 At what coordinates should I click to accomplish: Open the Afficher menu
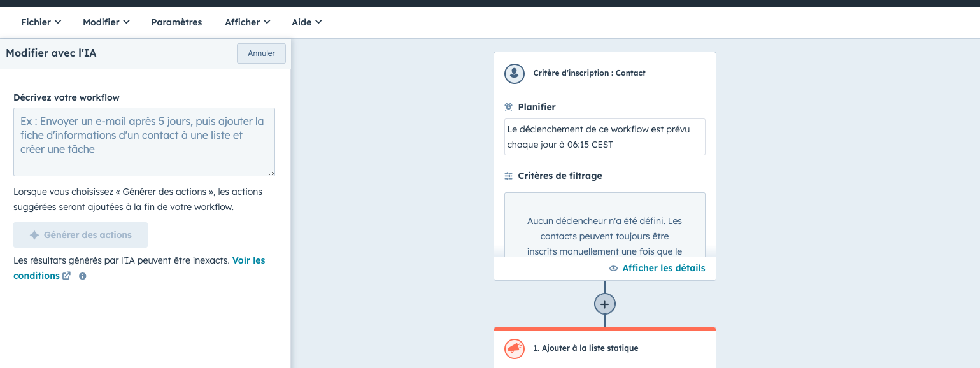(x=247, y=22)
